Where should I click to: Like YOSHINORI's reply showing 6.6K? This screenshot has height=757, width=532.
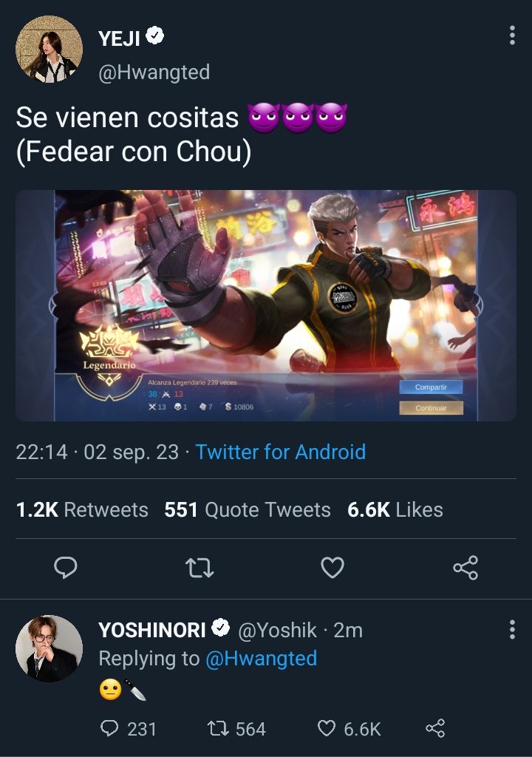click(349, 728)
